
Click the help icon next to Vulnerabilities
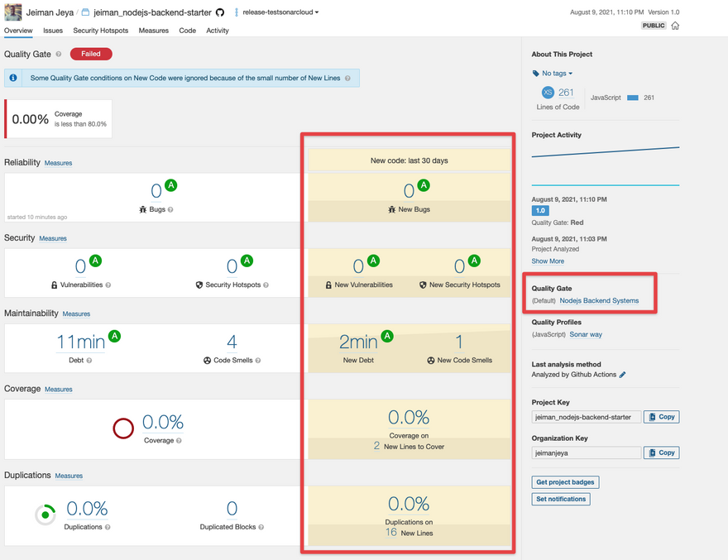(108, 285)
